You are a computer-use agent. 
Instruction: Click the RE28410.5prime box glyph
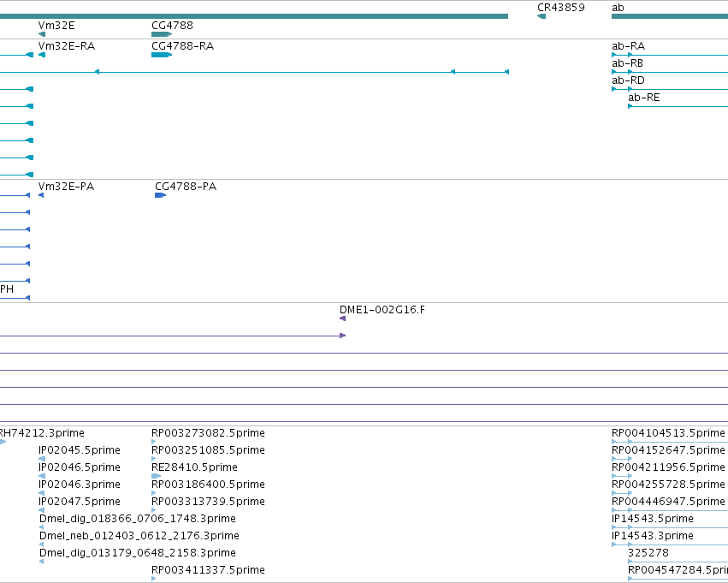click(x=156, y=476)
